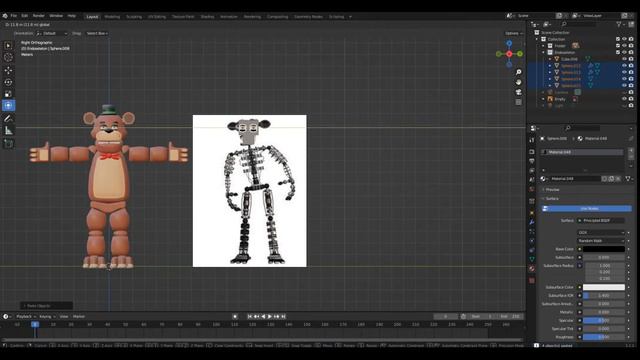Activate the Rotate tool

pyautogui.click(x=8, y=82)
